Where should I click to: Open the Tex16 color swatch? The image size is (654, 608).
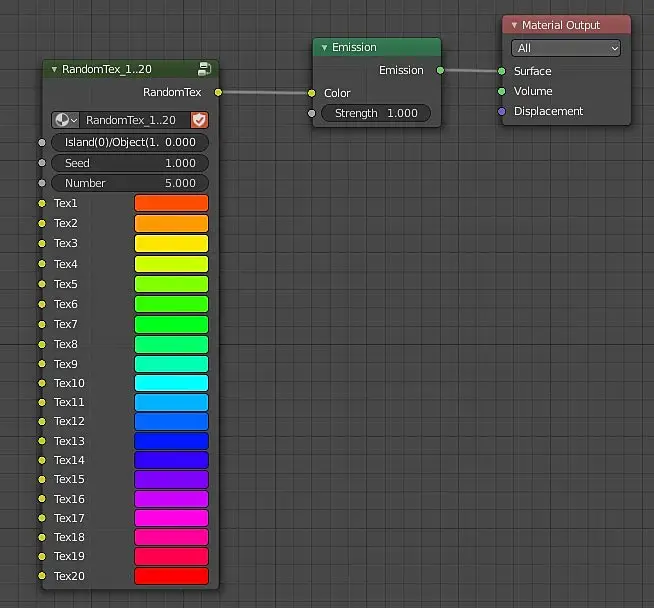pos(171,499)
